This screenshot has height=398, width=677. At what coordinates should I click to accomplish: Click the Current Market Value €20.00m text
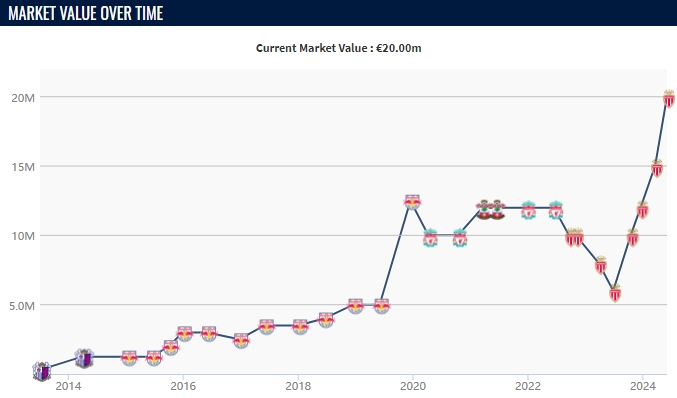point(338,48)
